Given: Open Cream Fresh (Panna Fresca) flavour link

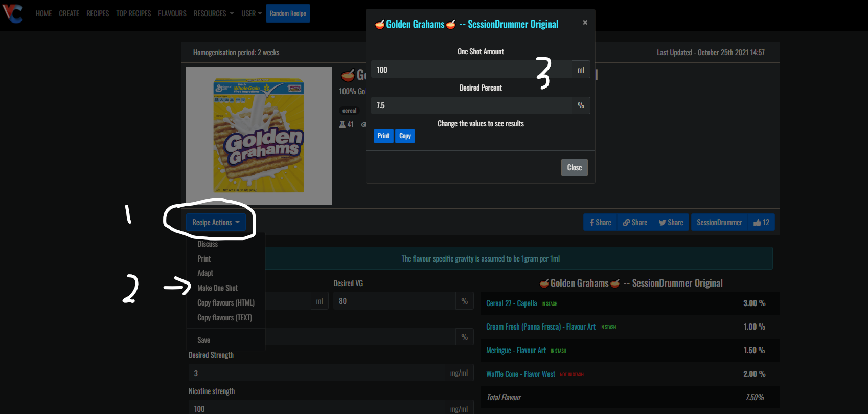Looking at the screenshot, I should [x=541, y=327].
